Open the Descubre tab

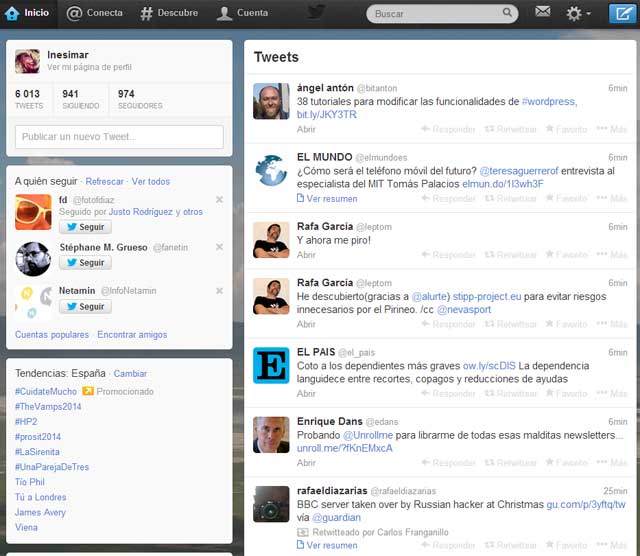pos(169,13)
